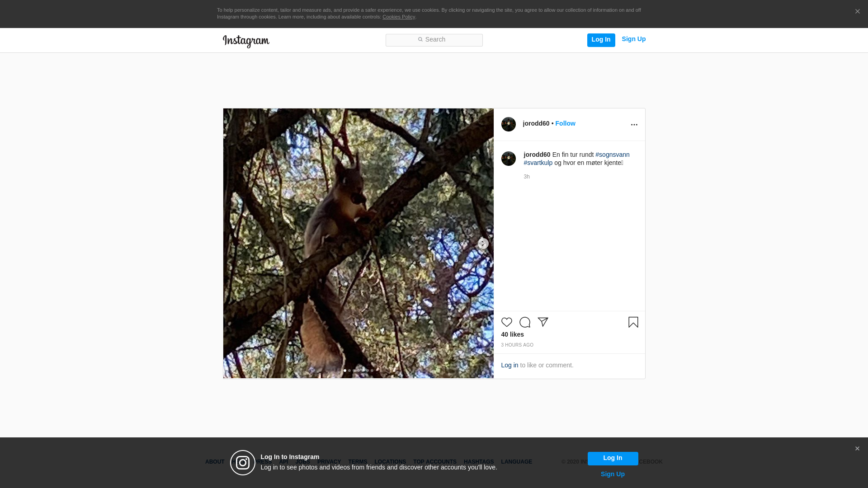Image resolution: width=868 pixels, height=488 pixels.
Task: Click Log in link to like or comment
Action: coord(509,365)
